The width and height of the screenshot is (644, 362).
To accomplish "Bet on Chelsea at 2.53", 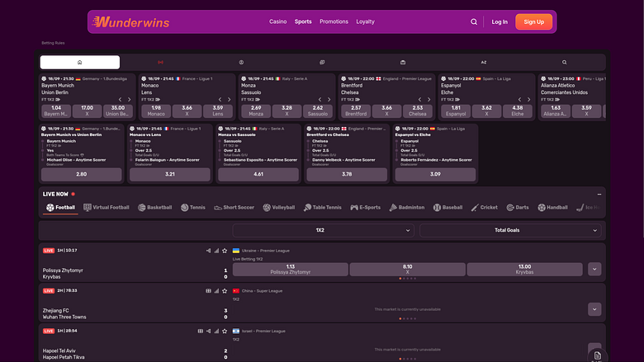I will tap(417, 111).
